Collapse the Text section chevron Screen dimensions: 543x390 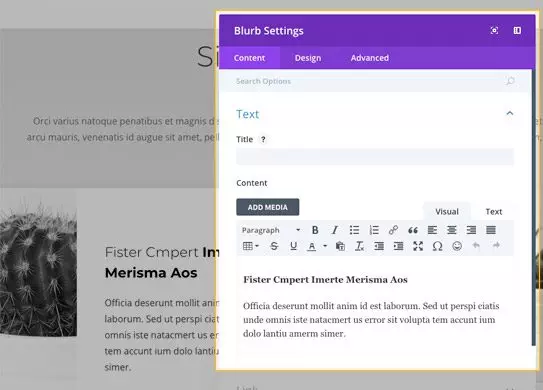(510, 113)
